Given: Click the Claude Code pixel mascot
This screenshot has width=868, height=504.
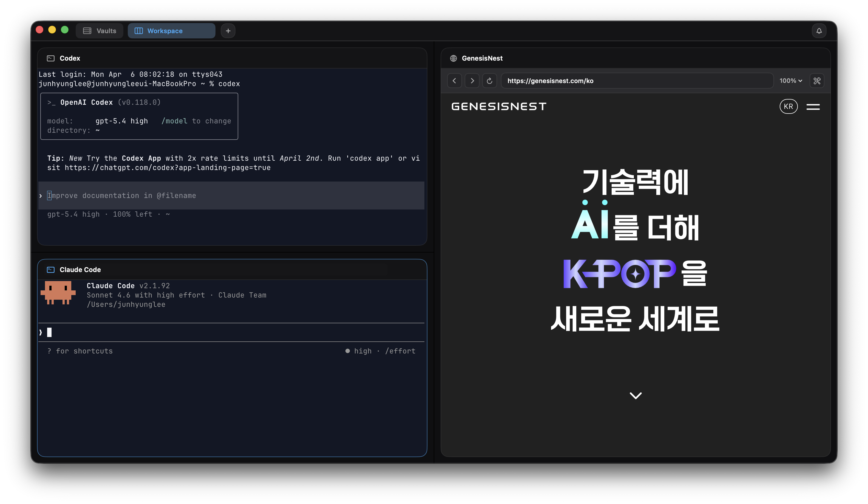Looking at the screenshot, I should click(58, 293).
